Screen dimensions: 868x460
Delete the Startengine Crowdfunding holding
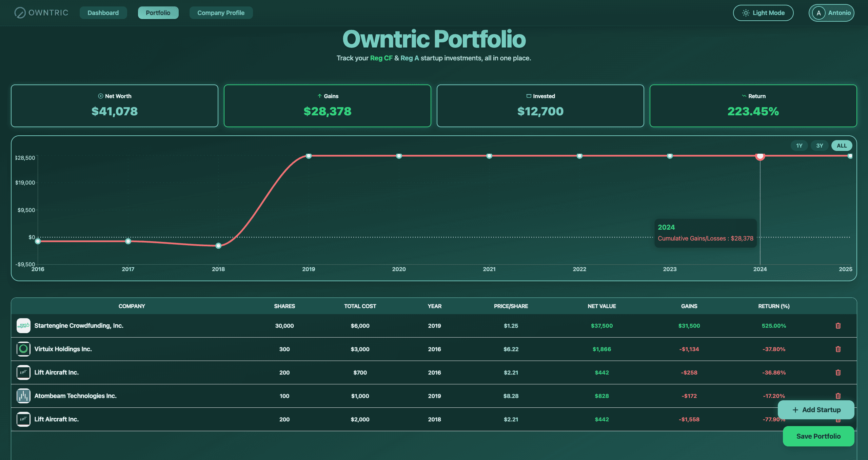pyautogui.click(x=839, y=326)
